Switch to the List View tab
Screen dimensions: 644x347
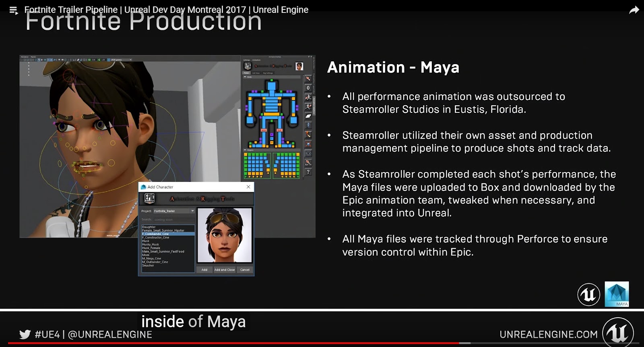[256, 73]
